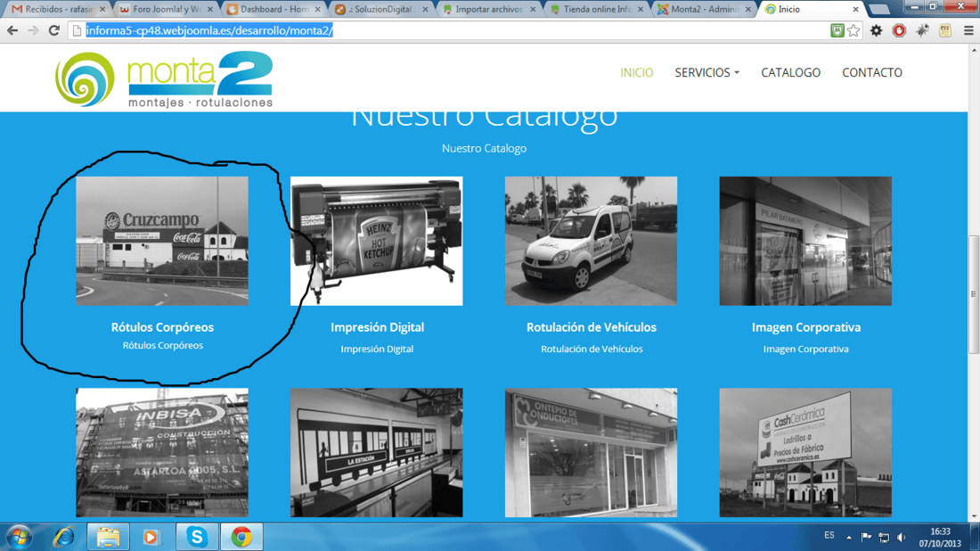Open the La Estación train mural image
This screenshot has height=551, width=980.
click(376, 453)
